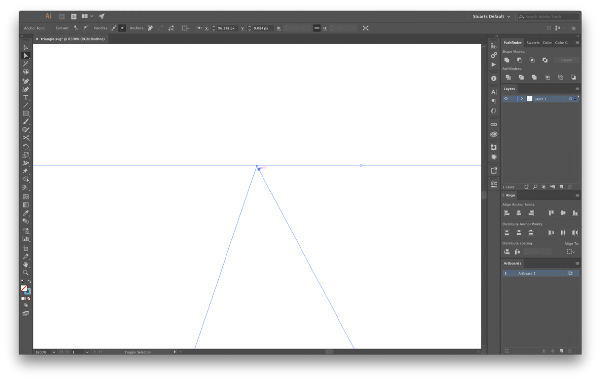
Task: Select the Pen tool
Action: coord(26,81)
